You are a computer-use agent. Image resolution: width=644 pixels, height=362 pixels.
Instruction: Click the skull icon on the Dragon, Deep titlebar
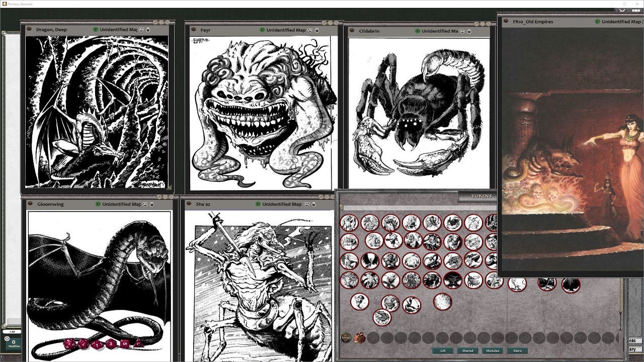click(141, 30)
